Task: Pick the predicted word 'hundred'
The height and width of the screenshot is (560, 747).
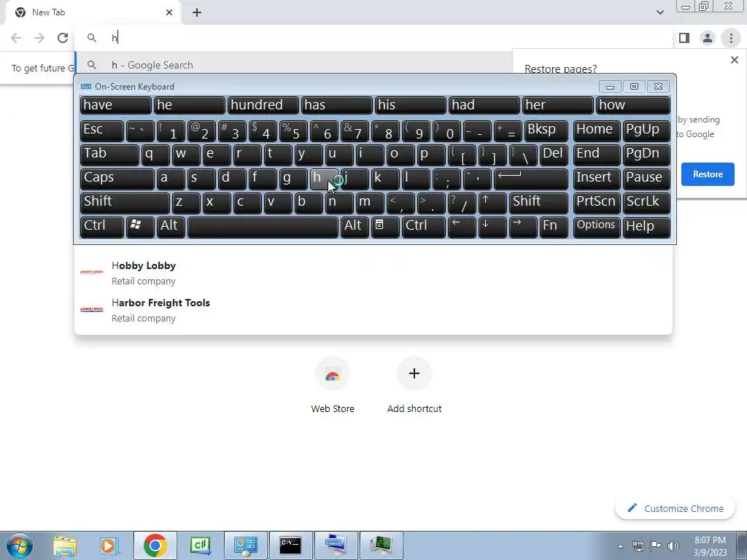Action: 263,105
